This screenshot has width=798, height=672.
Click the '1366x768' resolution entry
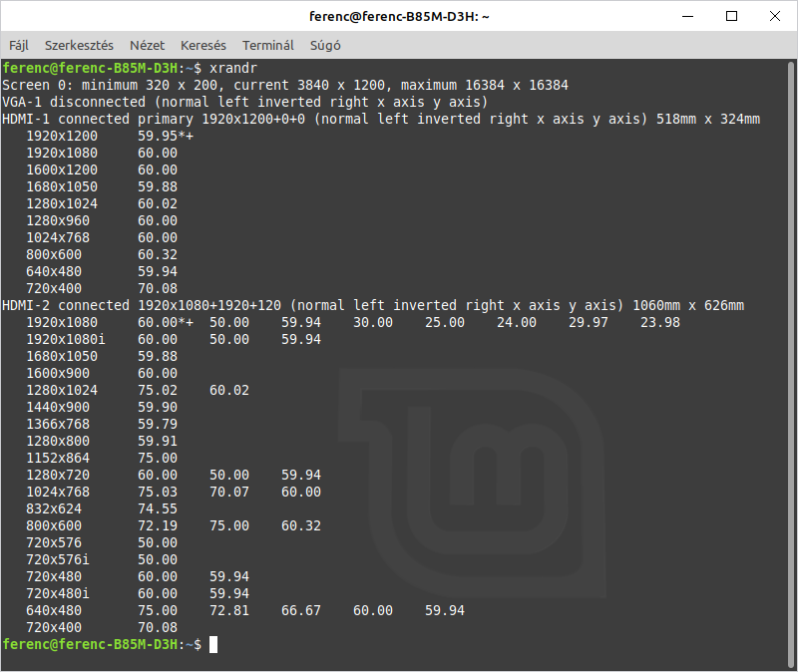[58, 425]
